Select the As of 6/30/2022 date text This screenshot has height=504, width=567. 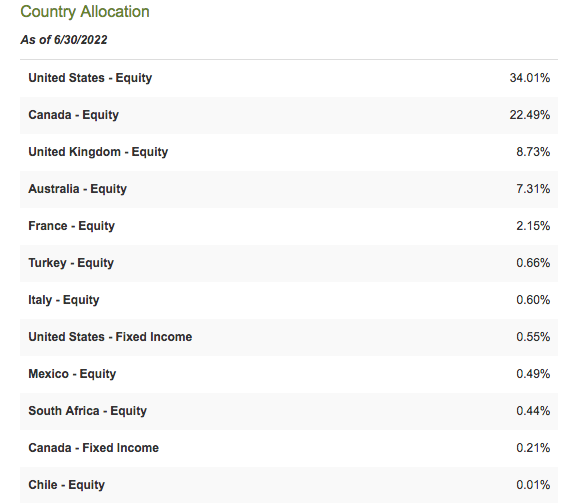click(x=64, y=40)
